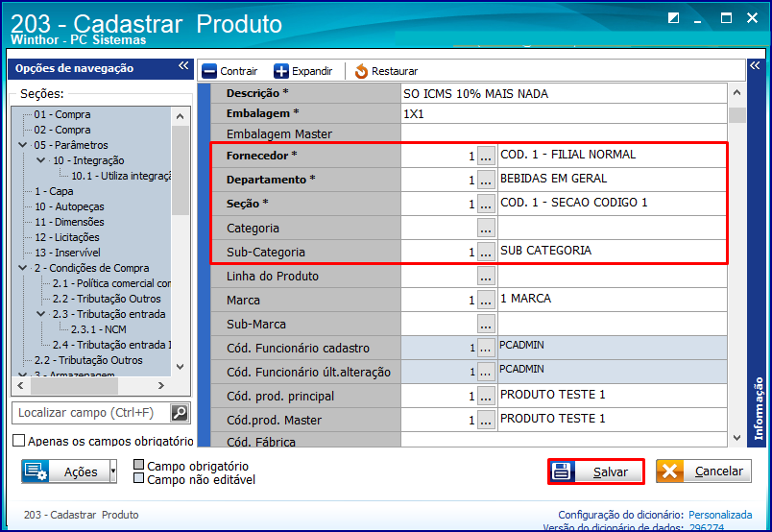Open Sub-Categoria lookup ellipsis button
Image resolution: width=772 pixels, height=532 pixels.
(x=486, y=252)
